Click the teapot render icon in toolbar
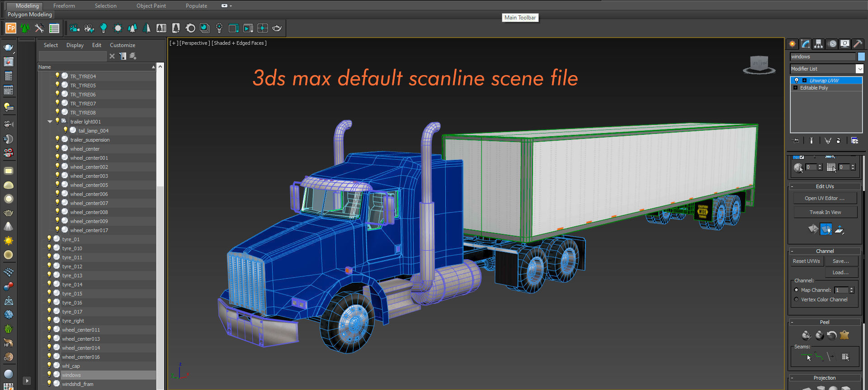This screenshot has height=390, width=868. click(277, 28)
